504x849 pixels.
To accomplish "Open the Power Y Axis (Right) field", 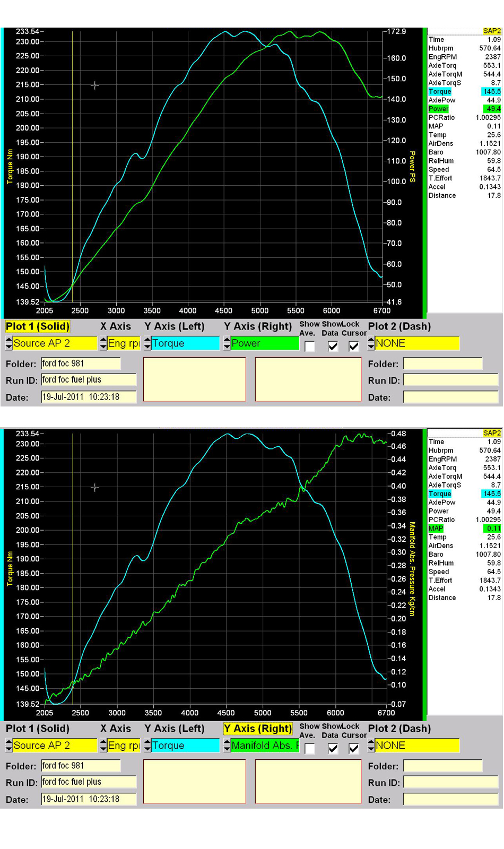I will (265, 343).
